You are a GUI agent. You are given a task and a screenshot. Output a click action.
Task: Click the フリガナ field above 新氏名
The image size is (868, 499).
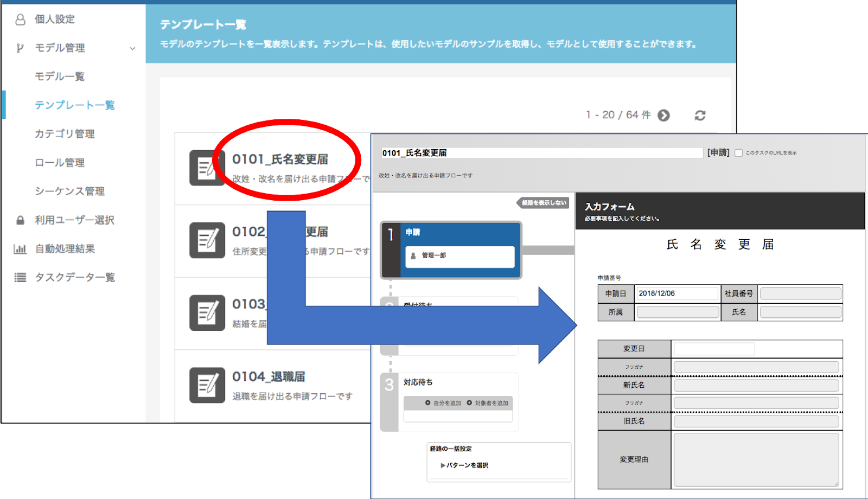coord(756,367)
